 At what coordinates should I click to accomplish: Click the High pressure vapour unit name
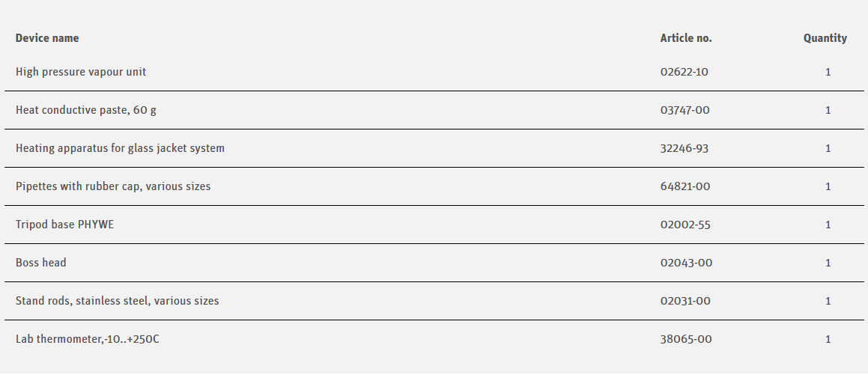[81, 72]
